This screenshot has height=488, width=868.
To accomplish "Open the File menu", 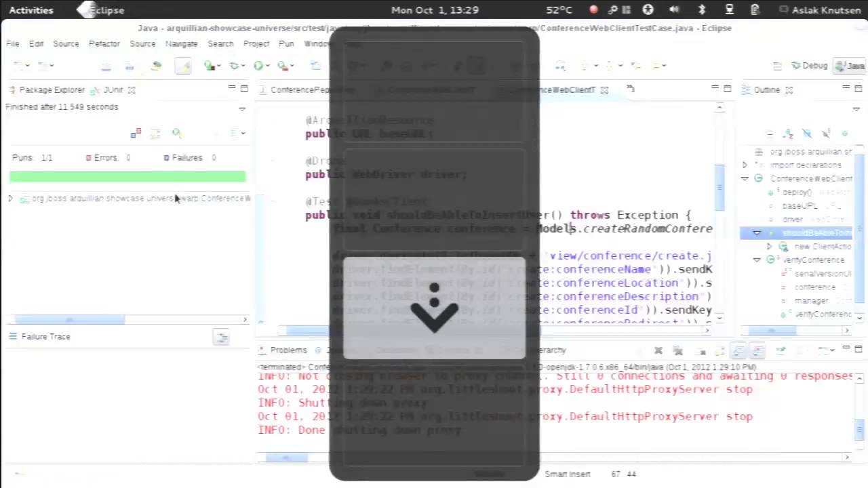I will click(x=13, y=43).
